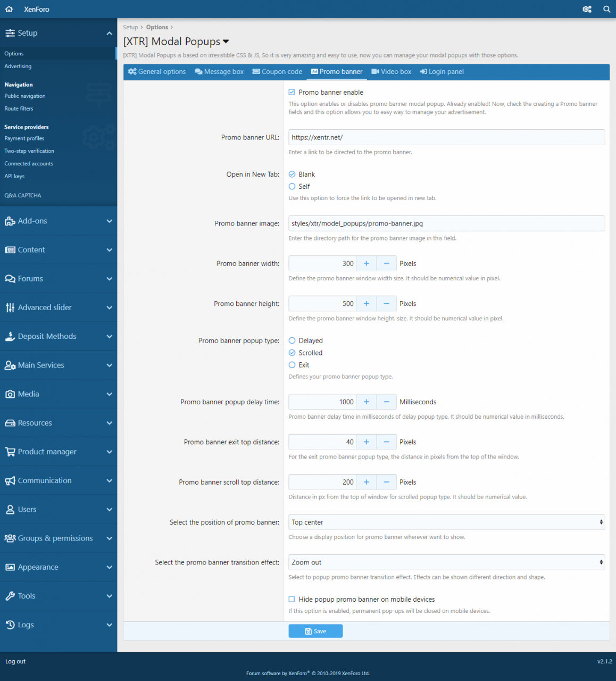Image resolution: width=616 pixels, height=681 pixels.
Task: Click the Tools wrench icon in sidebar
Action: click(x=10, y=596)
